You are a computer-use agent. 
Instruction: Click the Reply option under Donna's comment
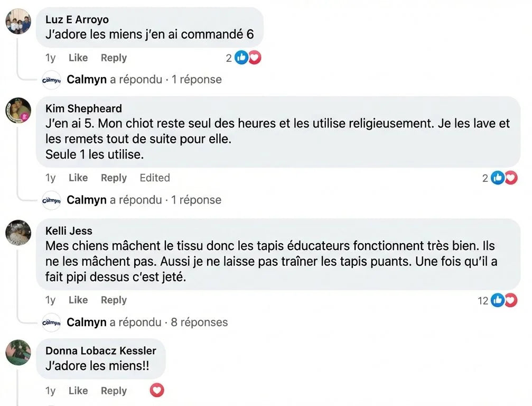[x=113, y=391]
